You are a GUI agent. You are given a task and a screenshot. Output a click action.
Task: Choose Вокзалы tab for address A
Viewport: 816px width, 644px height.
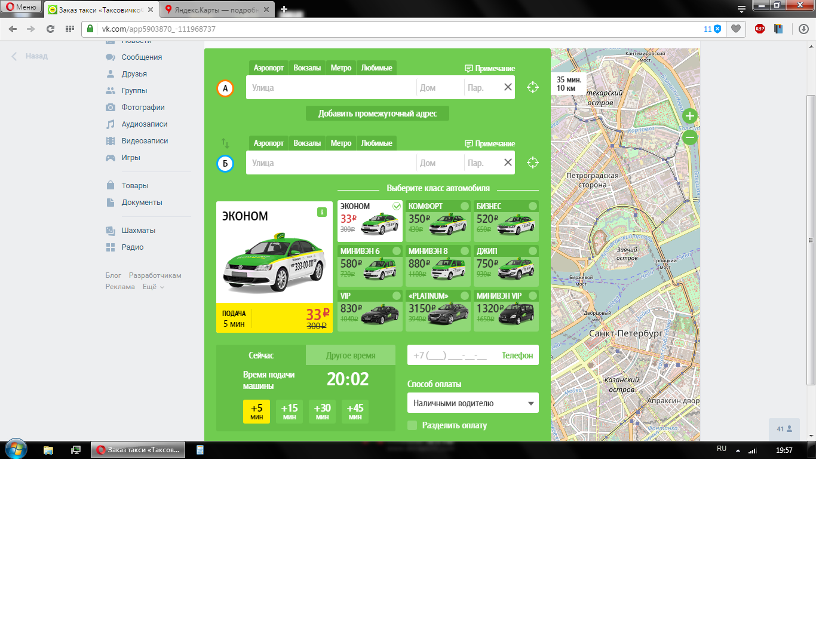tap(307, 68)
